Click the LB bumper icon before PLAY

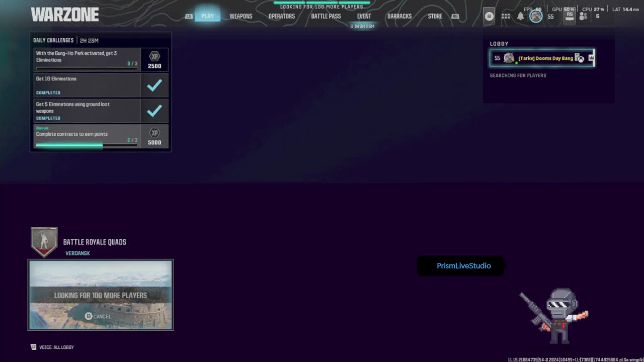pos(189,16)
